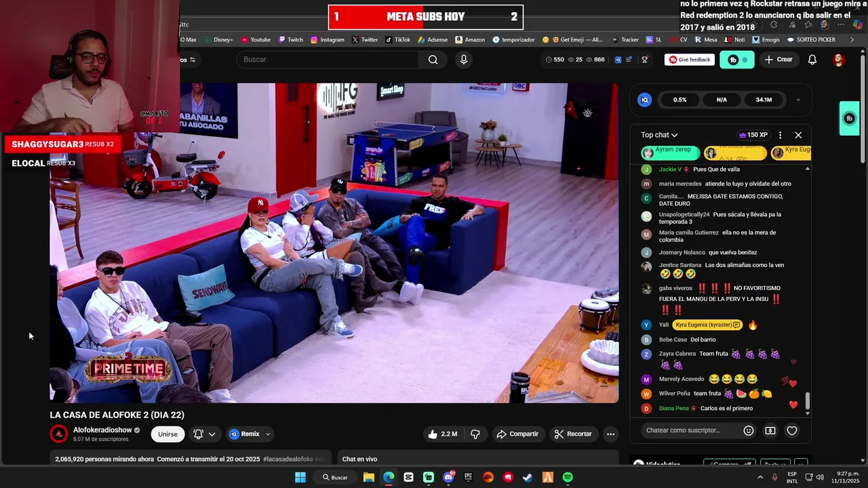This screenshot has width=868, height=488.
Task: Show more bookmarks with the chevron
Action: (852, 40)
